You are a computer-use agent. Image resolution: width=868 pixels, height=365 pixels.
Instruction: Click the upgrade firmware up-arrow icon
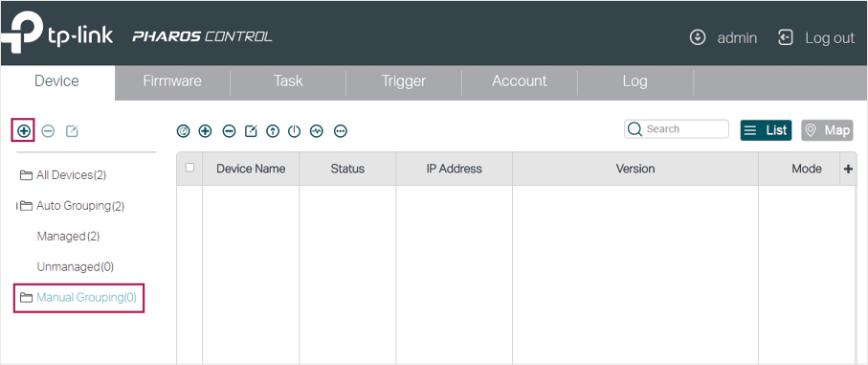click(x=273, y=131)
